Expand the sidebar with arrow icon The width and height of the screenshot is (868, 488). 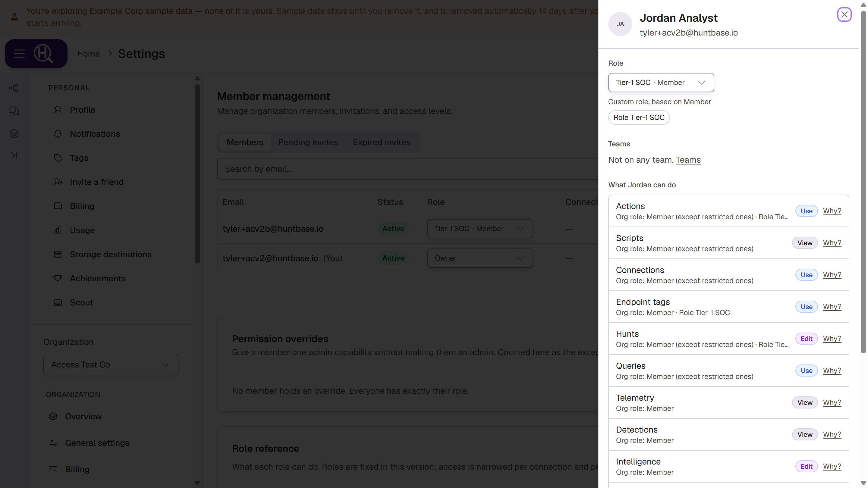[x=14, y=155]
